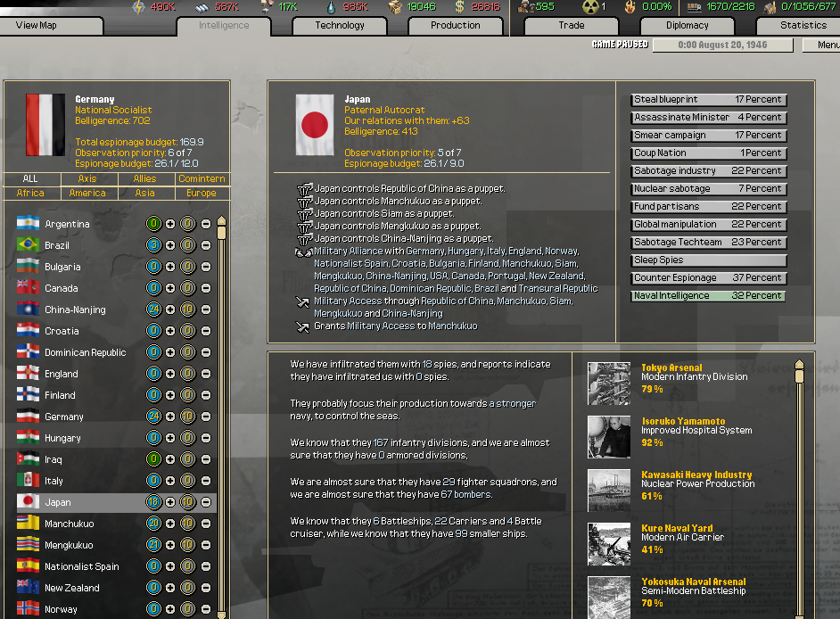
Task: Filter country list by Africa
Action: point(31,194)
